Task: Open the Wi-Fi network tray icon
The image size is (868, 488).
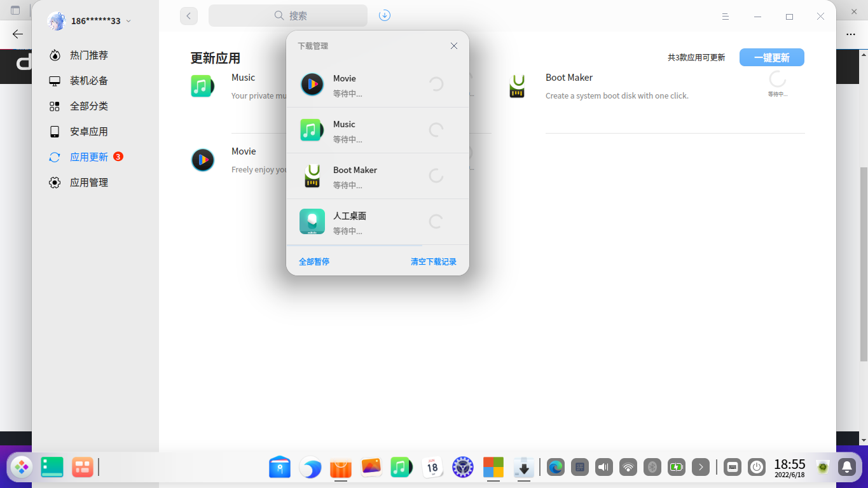Action: 628,467
